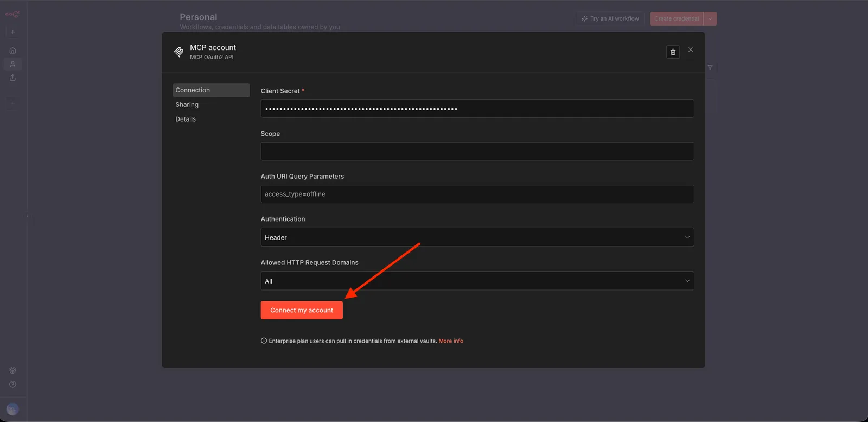Click into the empty Scope field
The image size is (868, 422).
477,152
